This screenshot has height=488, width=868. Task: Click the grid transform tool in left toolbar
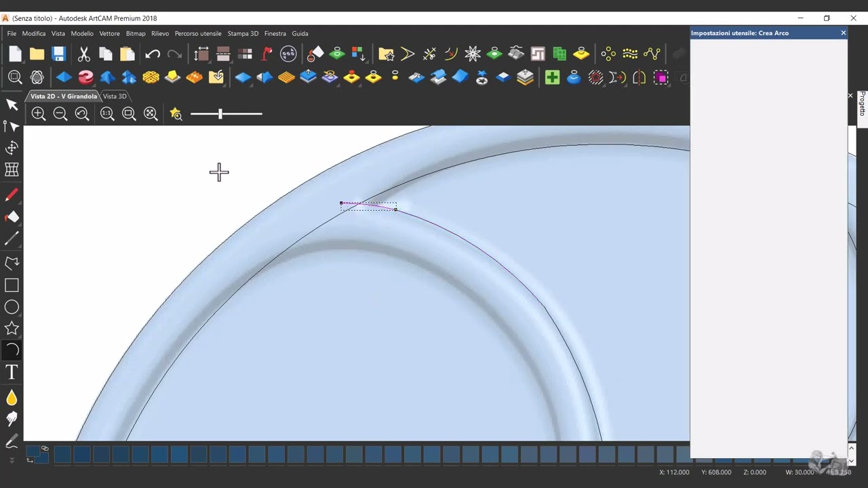click(12, 169)
